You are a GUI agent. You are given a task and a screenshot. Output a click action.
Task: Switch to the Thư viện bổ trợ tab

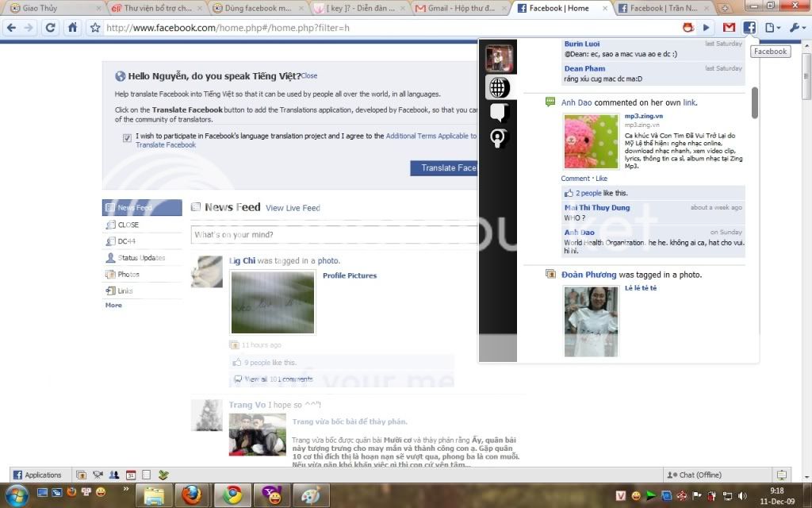[x=157, y=8]
